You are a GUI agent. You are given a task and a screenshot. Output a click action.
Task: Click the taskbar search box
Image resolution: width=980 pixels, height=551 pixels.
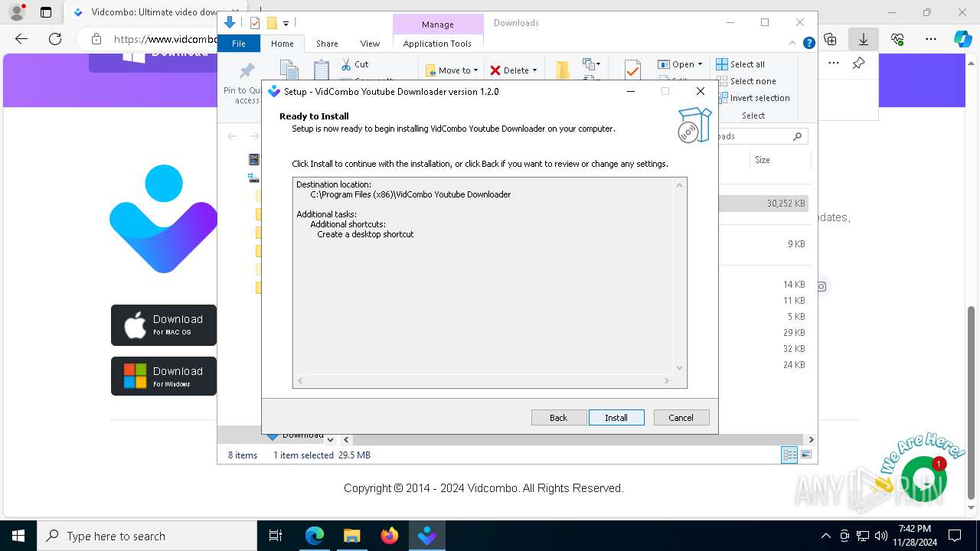click(147, 536)
